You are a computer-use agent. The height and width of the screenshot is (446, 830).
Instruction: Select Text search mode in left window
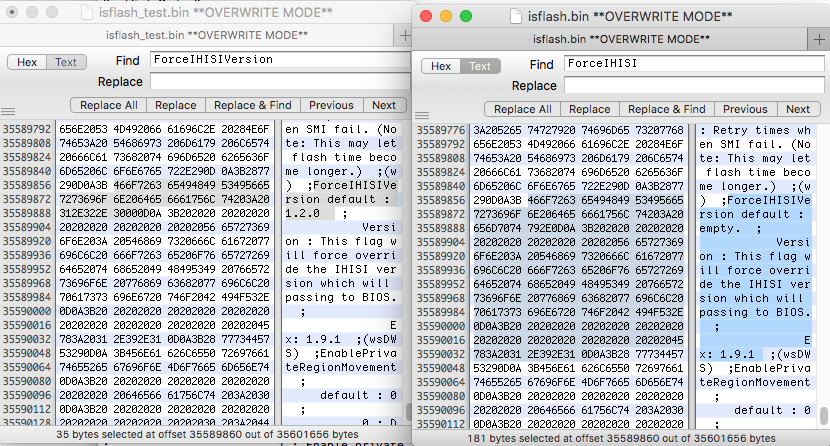pyautogui.click(x=65, y=62)
